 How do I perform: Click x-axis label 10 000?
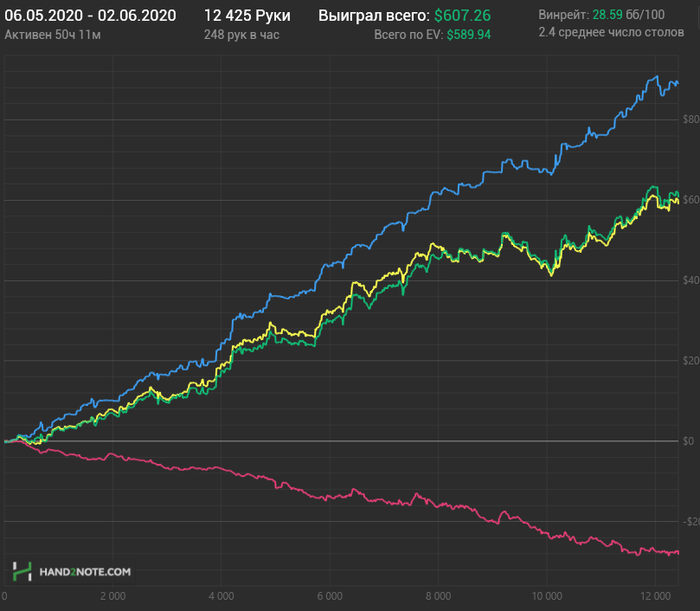tap(547, 596)
